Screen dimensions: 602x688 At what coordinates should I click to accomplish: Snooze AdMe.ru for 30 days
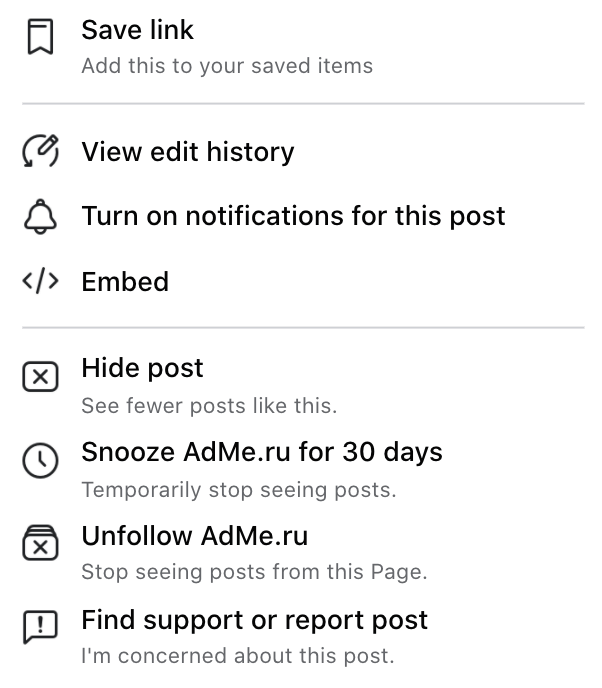(303, 469)
